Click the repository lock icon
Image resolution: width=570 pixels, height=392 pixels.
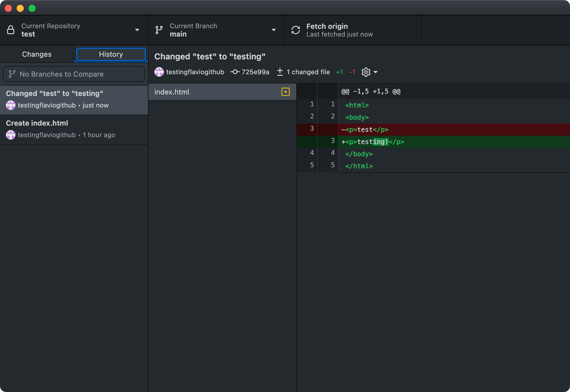click(11, 30)
